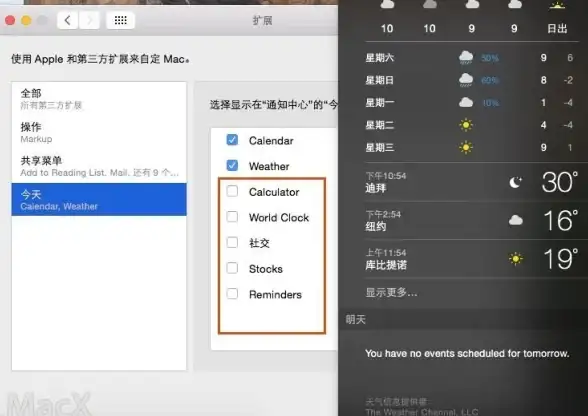
Task: Go back with the left chevron button
Action: 68,20
